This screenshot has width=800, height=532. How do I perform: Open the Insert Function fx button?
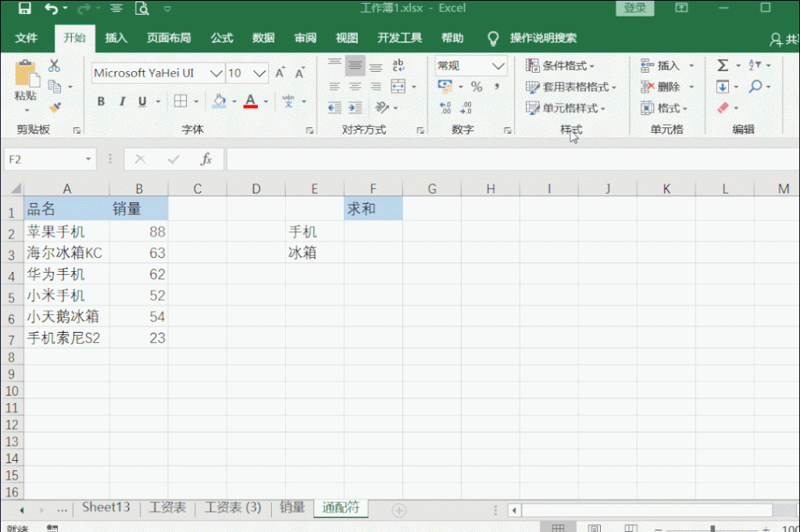click(206, 159)
